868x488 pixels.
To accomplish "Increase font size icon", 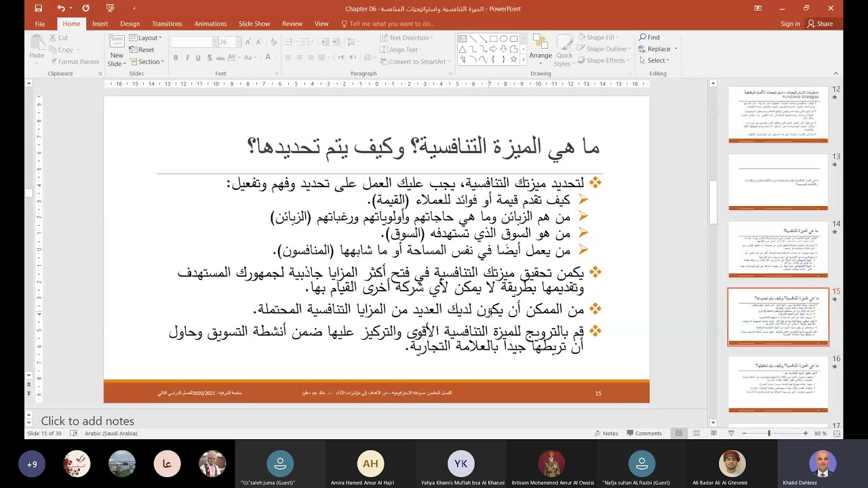I will pos(248,41).
